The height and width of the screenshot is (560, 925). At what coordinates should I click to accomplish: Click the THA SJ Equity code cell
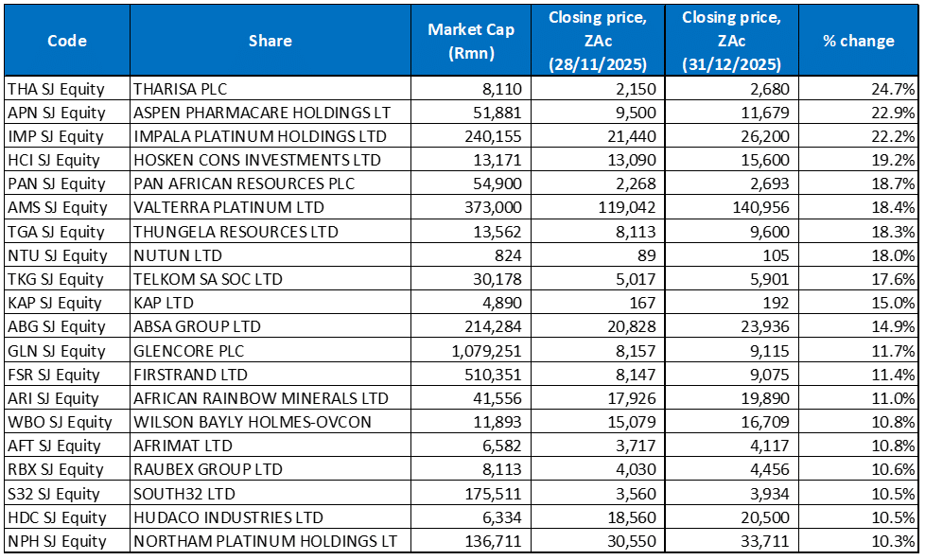point(68,89)
